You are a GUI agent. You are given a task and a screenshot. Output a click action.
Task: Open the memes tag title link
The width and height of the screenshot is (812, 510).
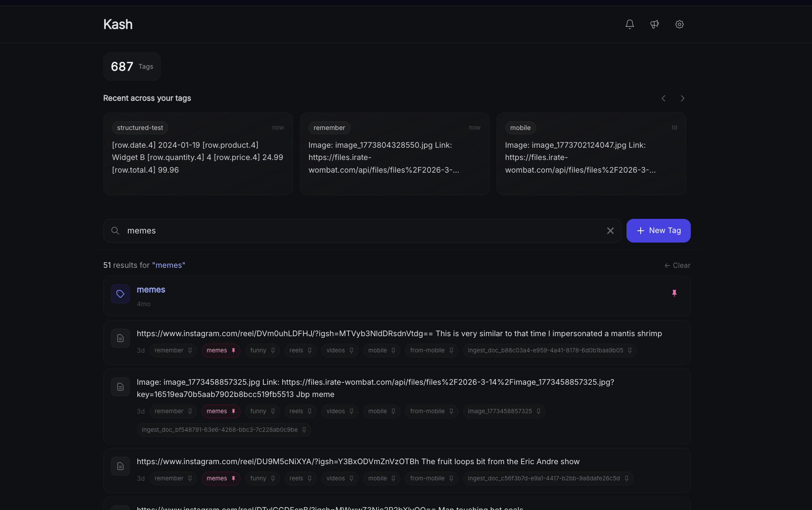tap(151, 290)
